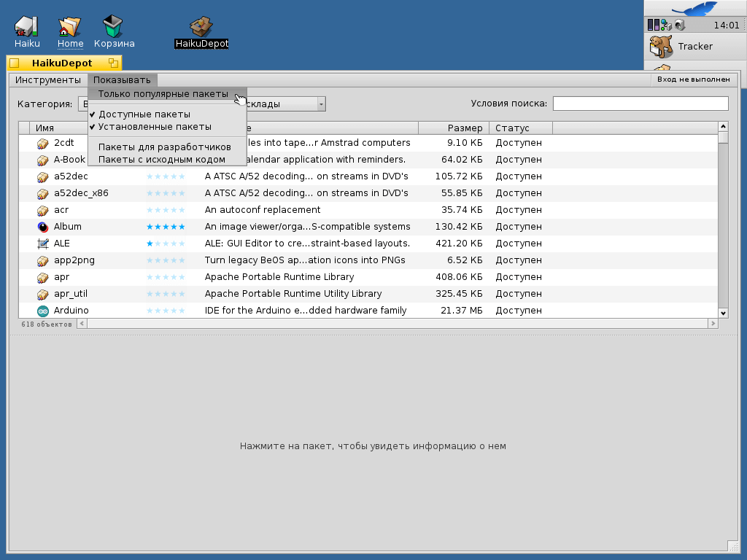Click the app2png package icon

point(43,260)
